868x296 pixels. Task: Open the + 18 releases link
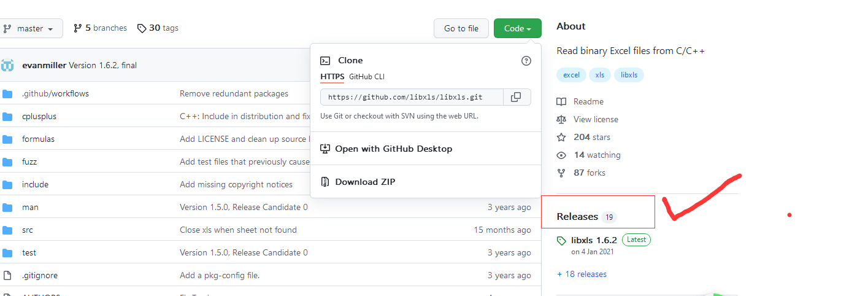click(x=582, y=275)
